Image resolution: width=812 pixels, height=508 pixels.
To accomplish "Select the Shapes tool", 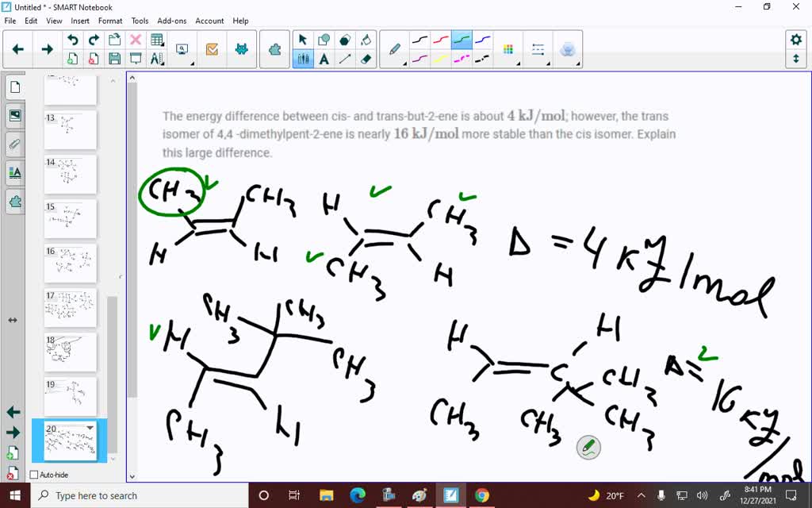I will click(324, 40).
